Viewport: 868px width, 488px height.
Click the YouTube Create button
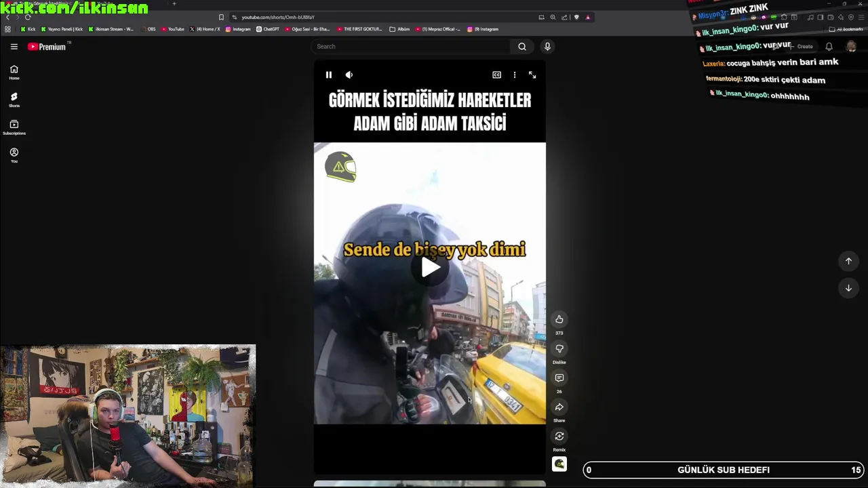coord(802,46)
